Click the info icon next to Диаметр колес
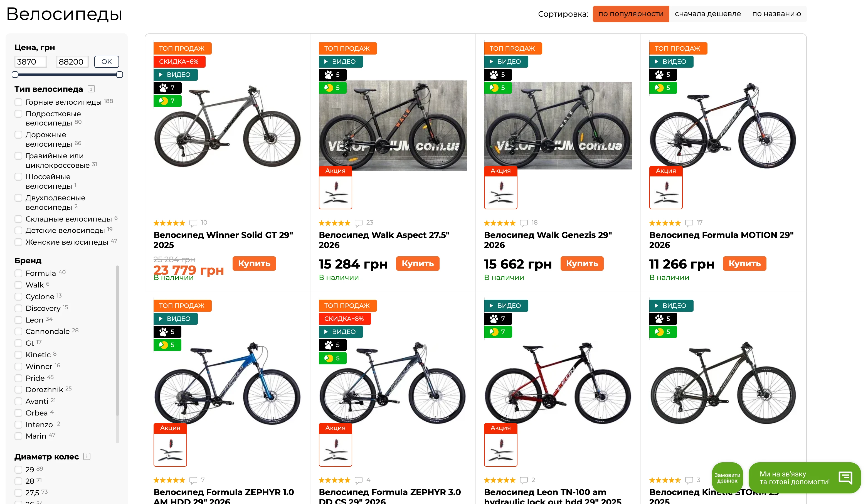Screen dimensions: 868x504 click(x=87, y=456)
